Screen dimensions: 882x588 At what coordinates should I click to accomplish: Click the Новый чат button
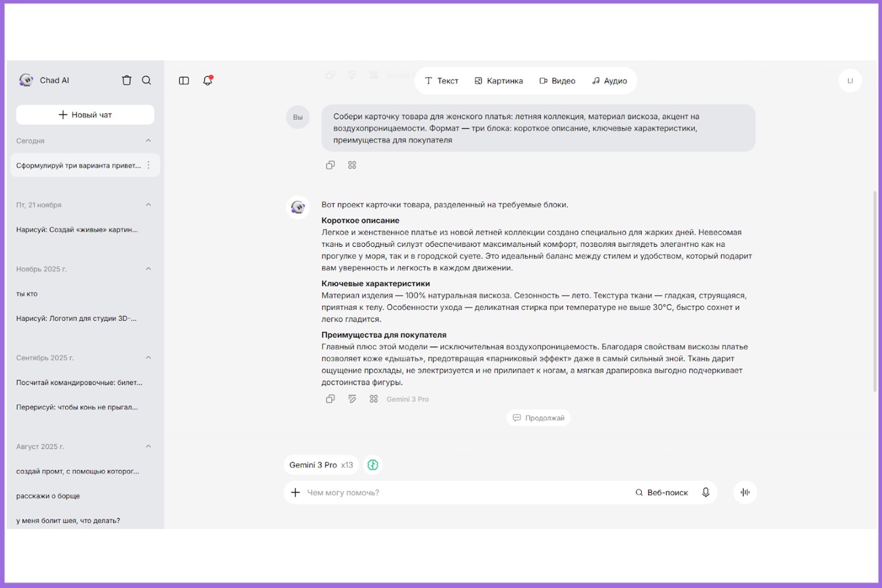point(85,115)
